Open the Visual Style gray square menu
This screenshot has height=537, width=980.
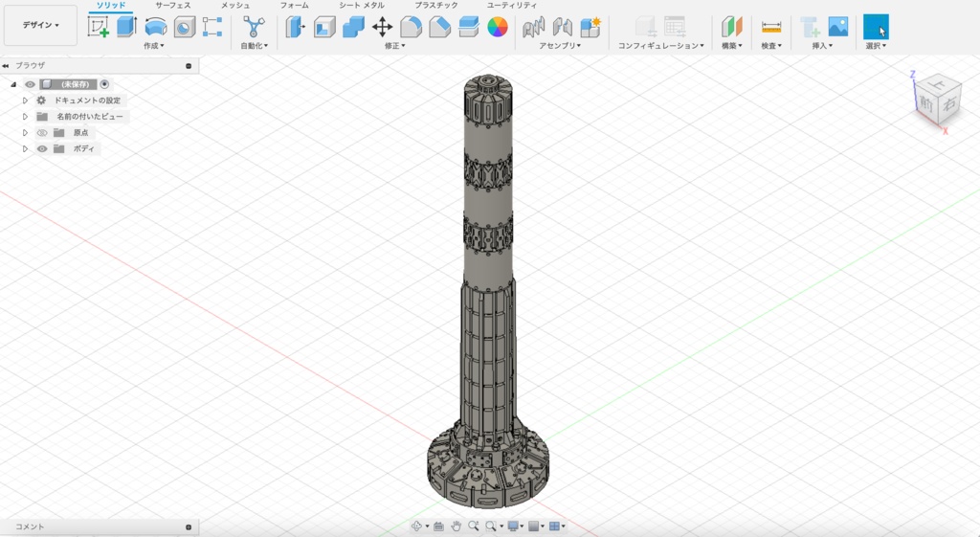click(x=534, y=526)
